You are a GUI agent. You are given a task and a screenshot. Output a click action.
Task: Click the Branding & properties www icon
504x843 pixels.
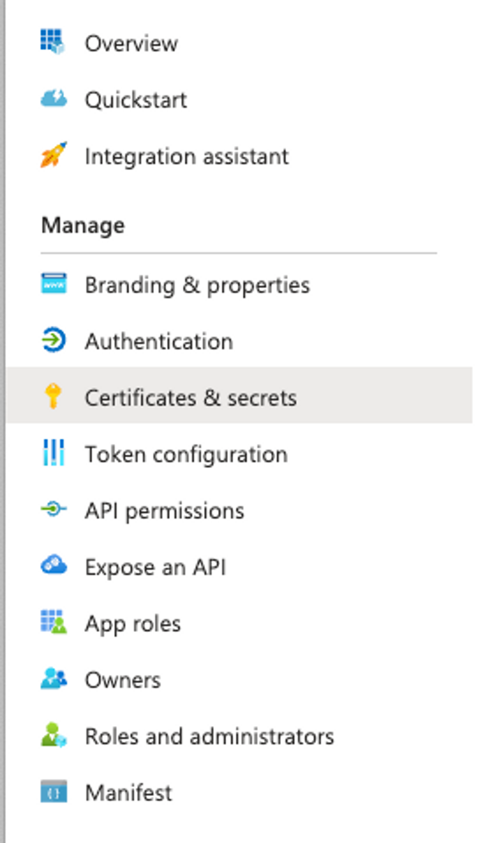(54, 283)
